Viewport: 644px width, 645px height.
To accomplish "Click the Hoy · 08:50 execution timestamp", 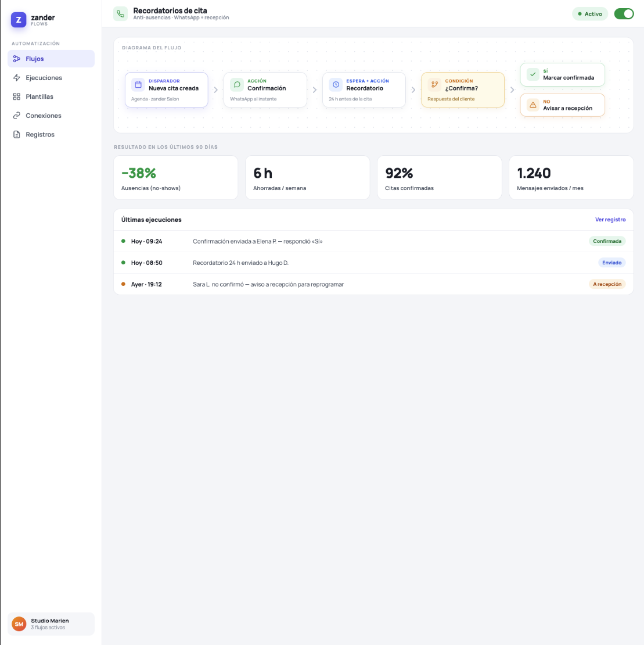I will [146, 263].
